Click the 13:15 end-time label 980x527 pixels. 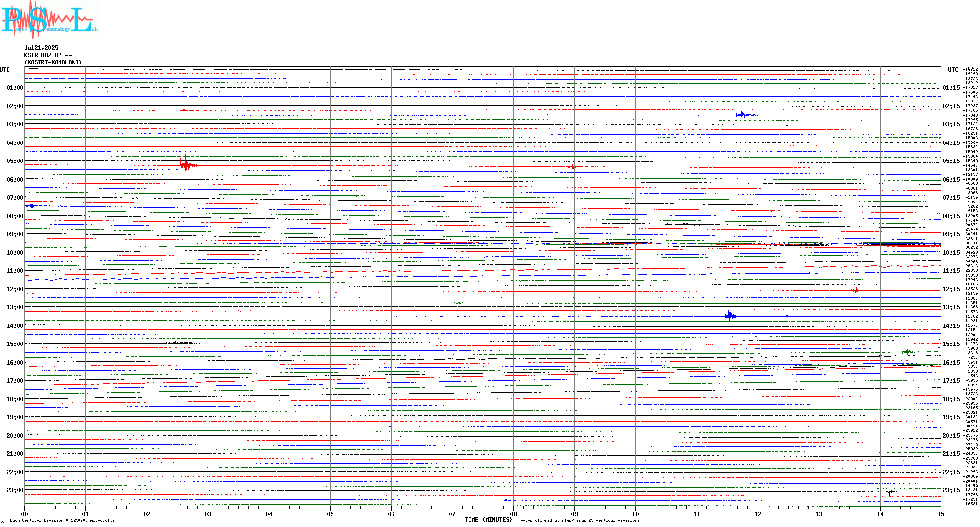951,307
